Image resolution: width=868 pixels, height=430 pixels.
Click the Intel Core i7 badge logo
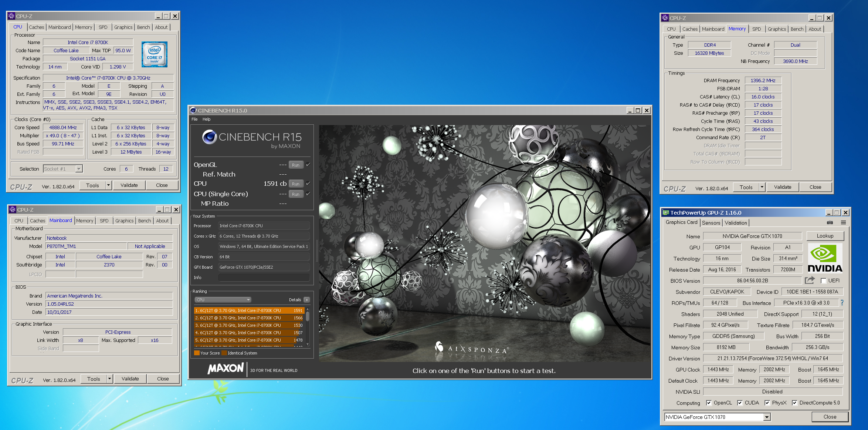tap(155, 54)
